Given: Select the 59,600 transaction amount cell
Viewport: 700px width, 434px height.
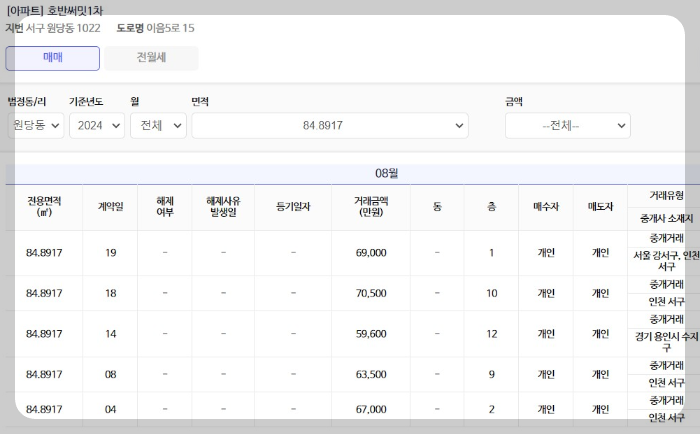Looking at the screenshot, I should (x=371, y=334).
